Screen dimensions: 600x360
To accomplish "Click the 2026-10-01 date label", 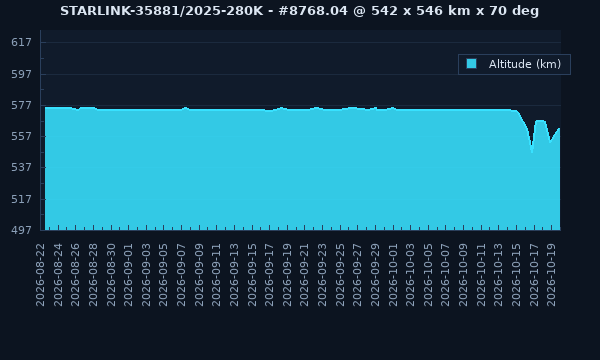I will tap(393, 275).
